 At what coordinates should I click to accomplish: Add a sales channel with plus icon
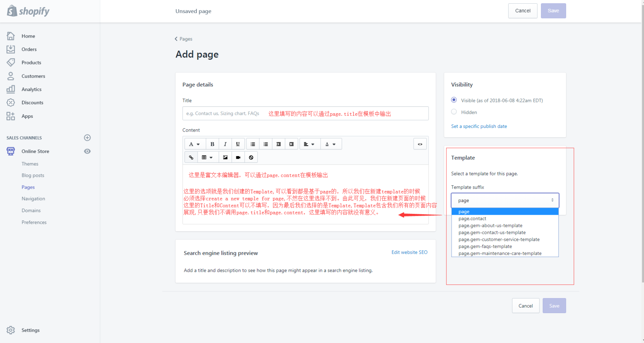tap(87, 138)
